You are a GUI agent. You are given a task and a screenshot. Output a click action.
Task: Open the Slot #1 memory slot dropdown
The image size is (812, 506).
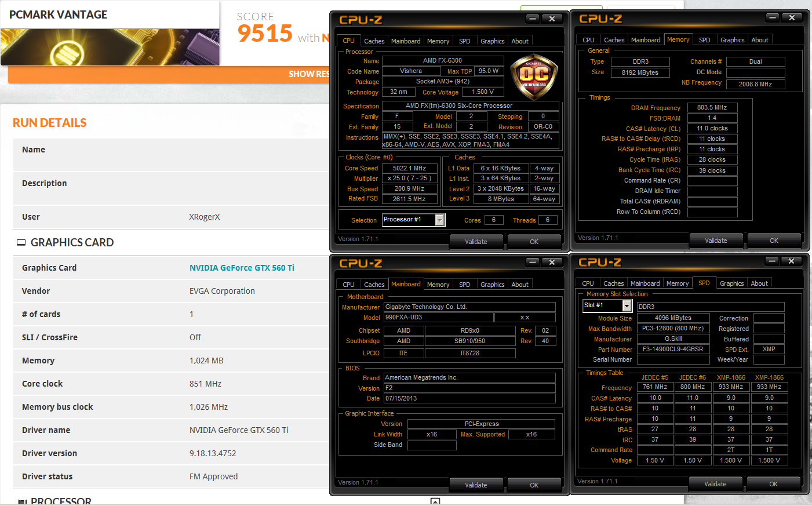tap(627, 305)
